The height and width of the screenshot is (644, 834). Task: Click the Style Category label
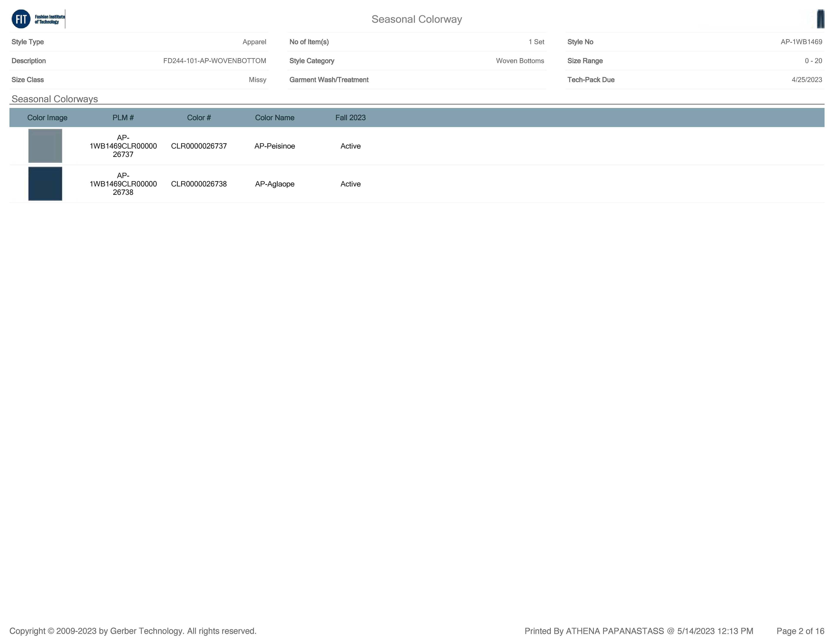(312, 61)
